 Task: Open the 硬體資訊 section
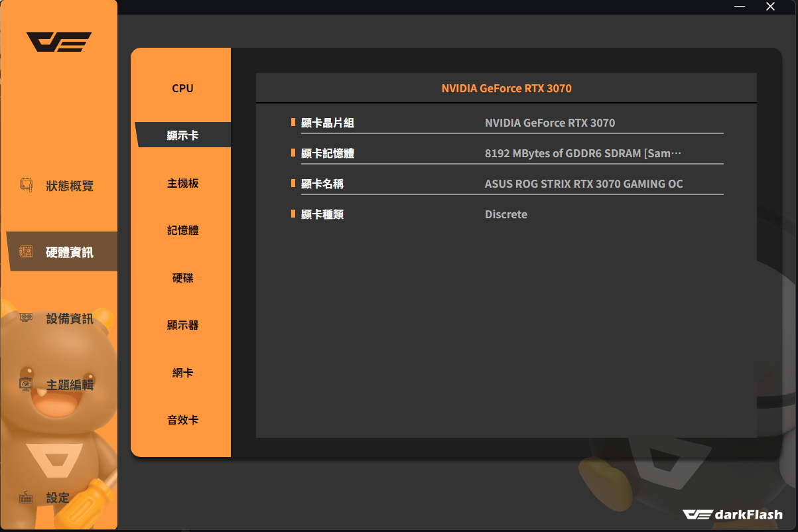[62, 251]
